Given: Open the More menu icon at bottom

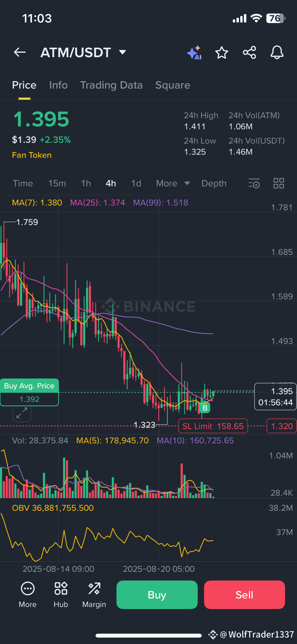Looking at the screenshot, I should (x=28, y=595).
